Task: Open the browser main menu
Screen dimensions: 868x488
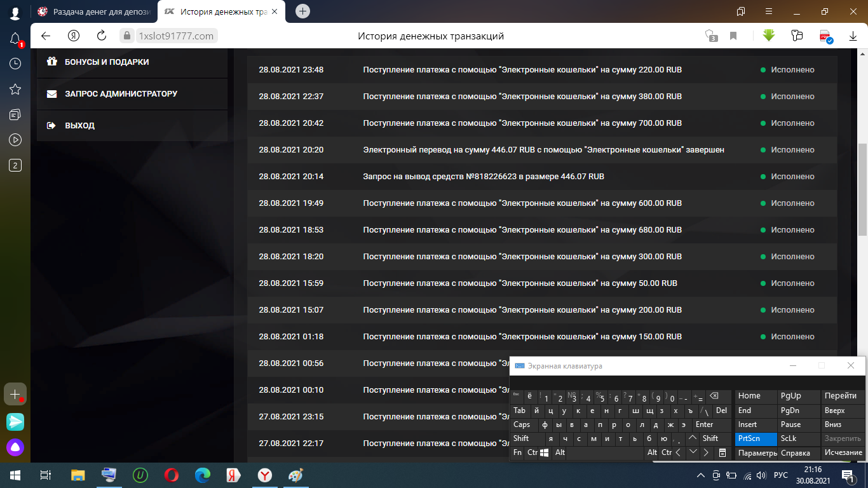Action: [769, 11]
